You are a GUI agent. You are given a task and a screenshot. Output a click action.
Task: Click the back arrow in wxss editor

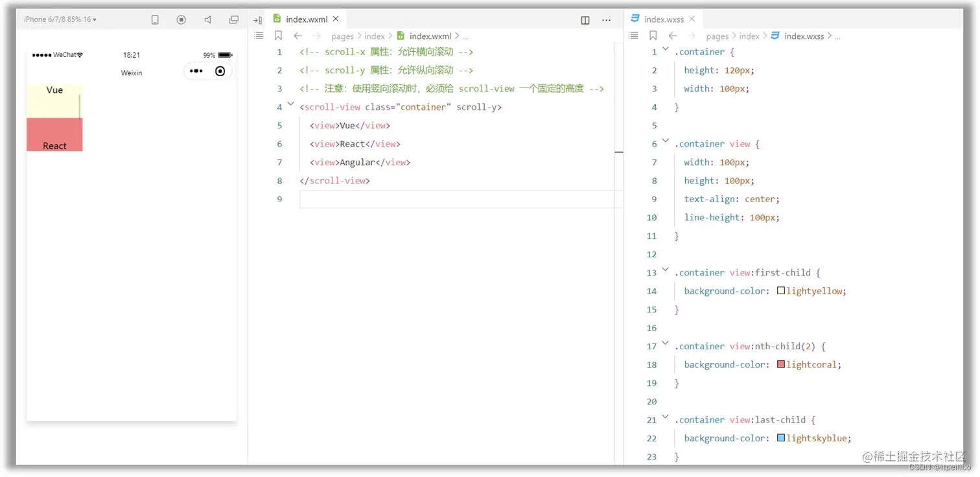tap(673, 36)
